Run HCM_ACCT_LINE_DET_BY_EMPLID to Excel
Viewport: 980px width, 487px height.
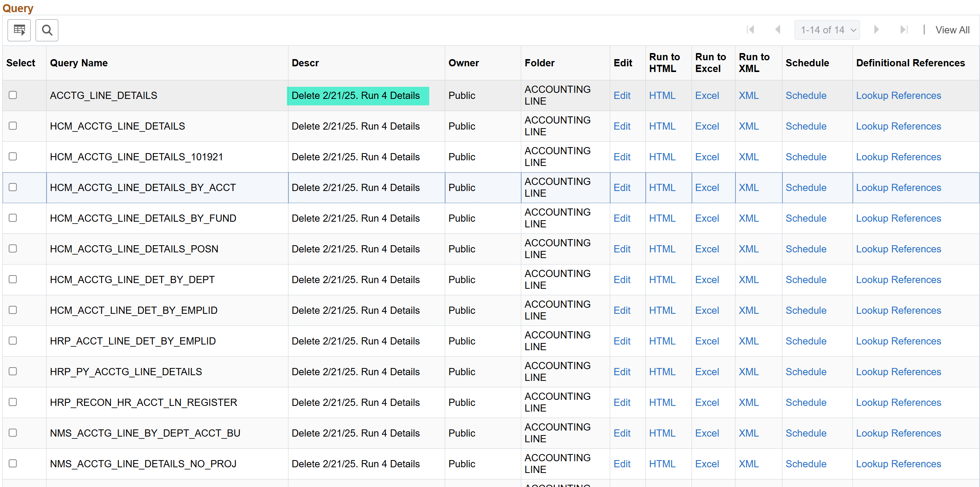click(x=707, y=310)
